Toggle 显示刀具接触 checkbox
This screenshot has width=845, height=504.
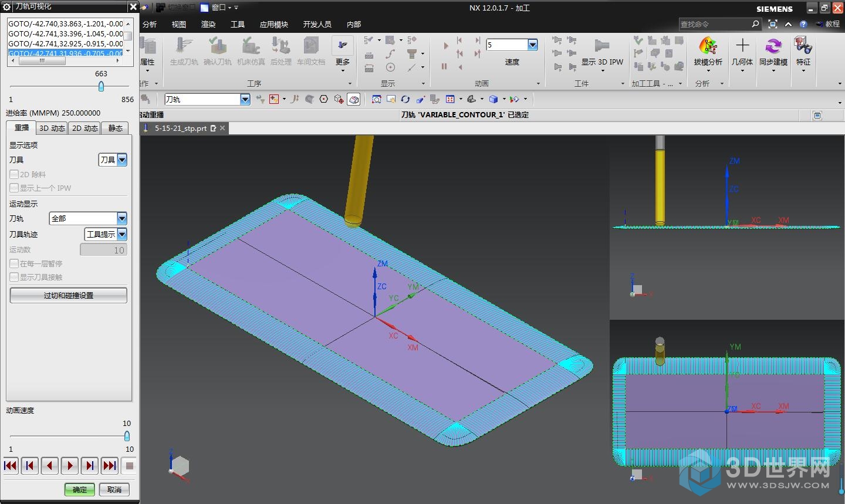tap(14, 277)
